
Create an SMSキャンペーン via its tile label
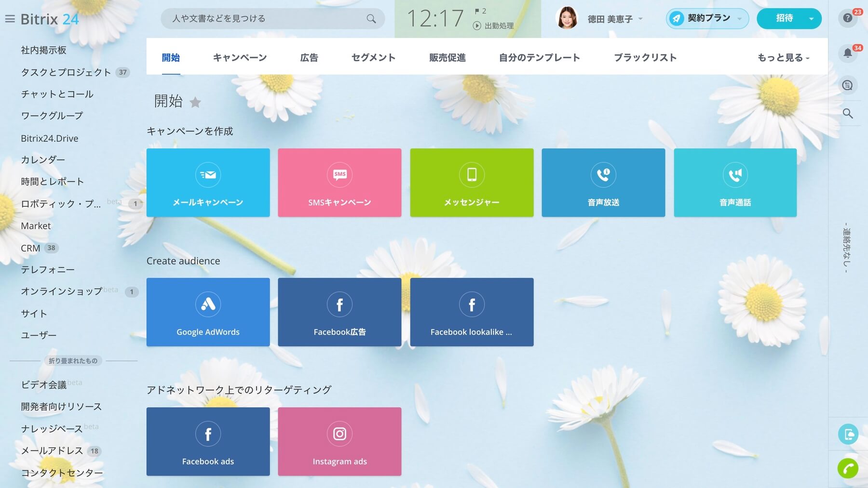(x=339, y=203)
